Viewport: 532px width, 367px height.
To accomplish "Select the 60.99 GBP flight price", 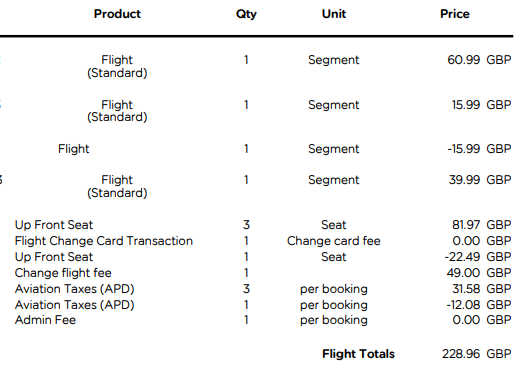I will point(479,60).
